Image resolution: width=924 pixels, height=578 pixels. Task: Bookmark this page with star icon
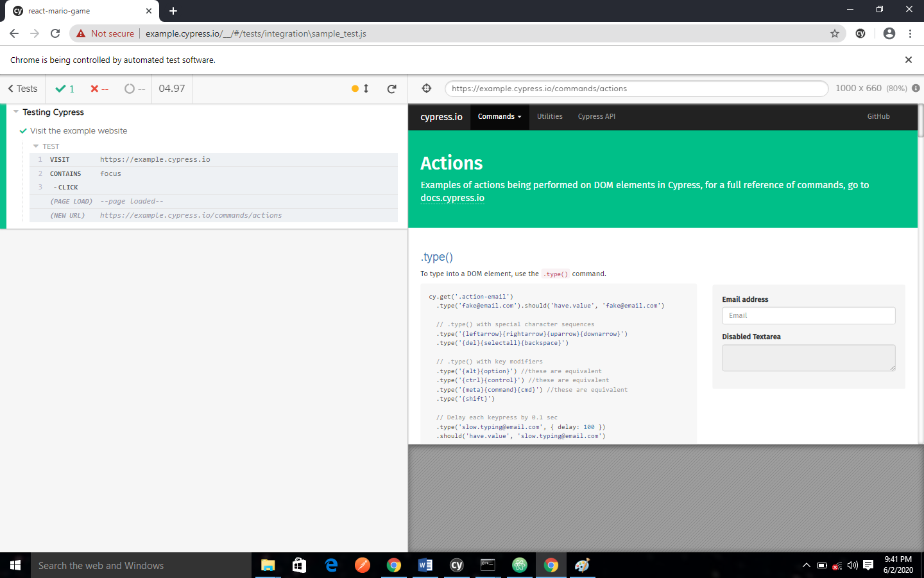(835, 33)
